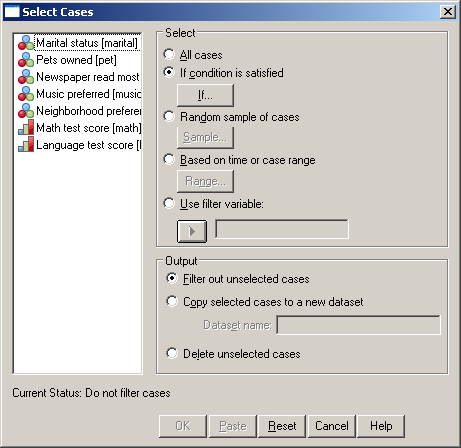The height and width of the screenshot is (448, 461).
Task: Click the Marital status variable icon
Action: pyautogui.click(x=26, y=43)
